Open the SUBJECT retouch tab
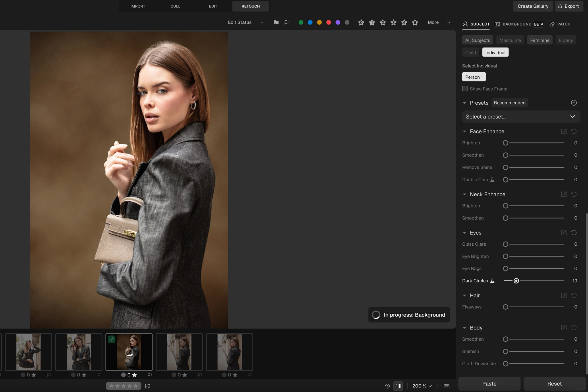The image size is (588, 392). [476, 24]
